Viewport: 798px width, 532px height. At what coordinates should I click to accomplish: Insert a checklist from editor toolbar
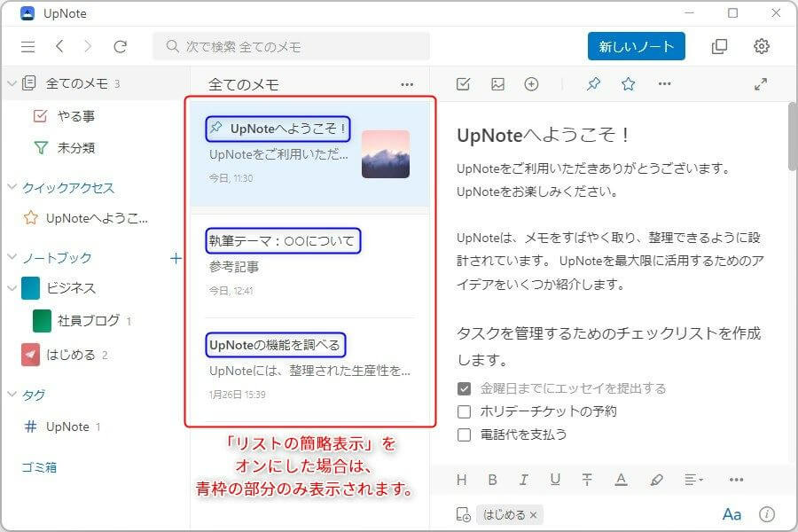pos(463,84)
